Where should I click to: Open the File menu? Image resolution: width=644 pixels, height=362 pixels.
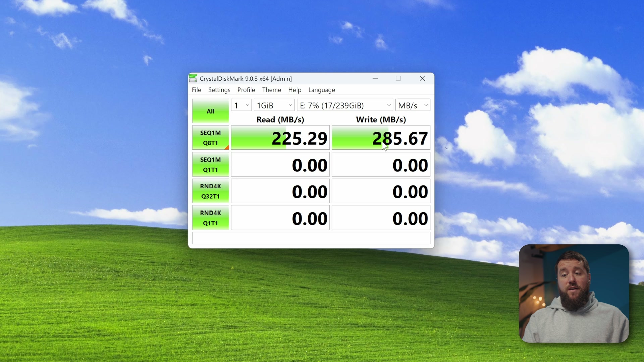(x=196, y=90)
